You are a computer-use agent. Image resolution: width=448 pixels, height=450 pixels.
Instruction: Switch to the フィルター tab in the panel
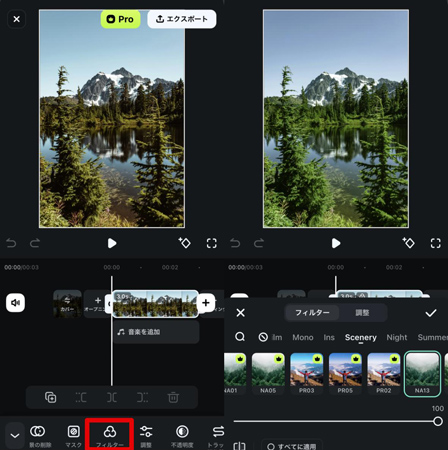312,313
